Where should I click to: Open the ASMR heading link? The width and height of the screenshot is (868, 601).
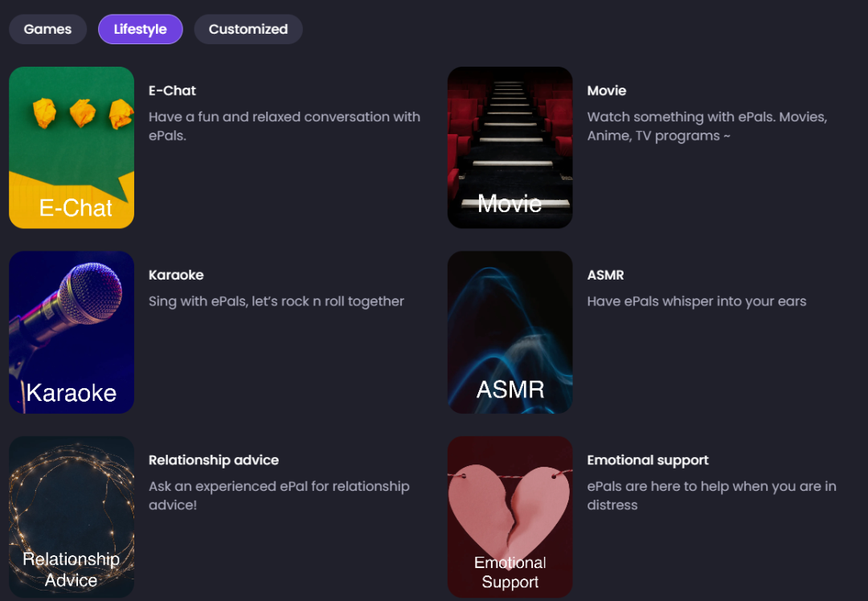point(606,275)
